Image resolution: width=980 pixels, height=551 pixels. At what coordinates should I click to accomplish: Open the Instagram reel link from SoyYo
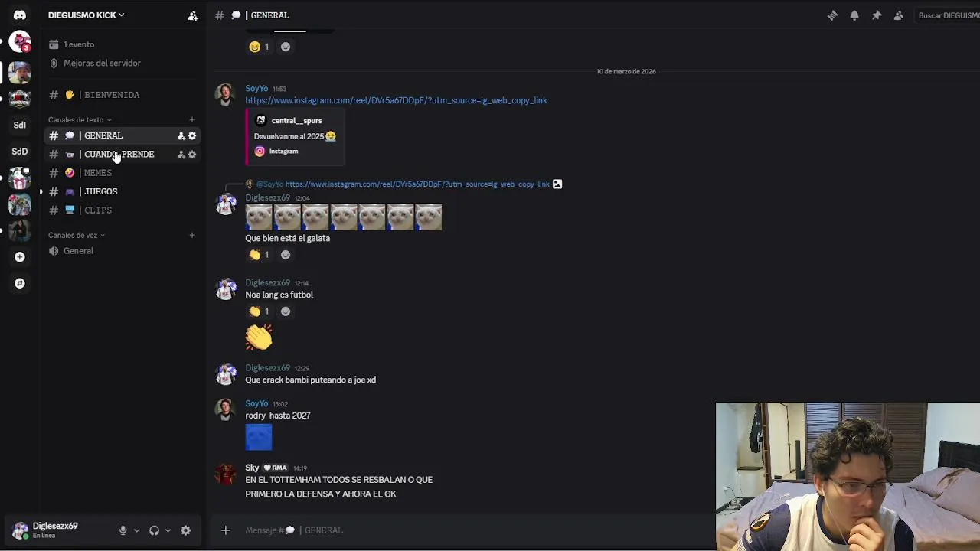396,100
